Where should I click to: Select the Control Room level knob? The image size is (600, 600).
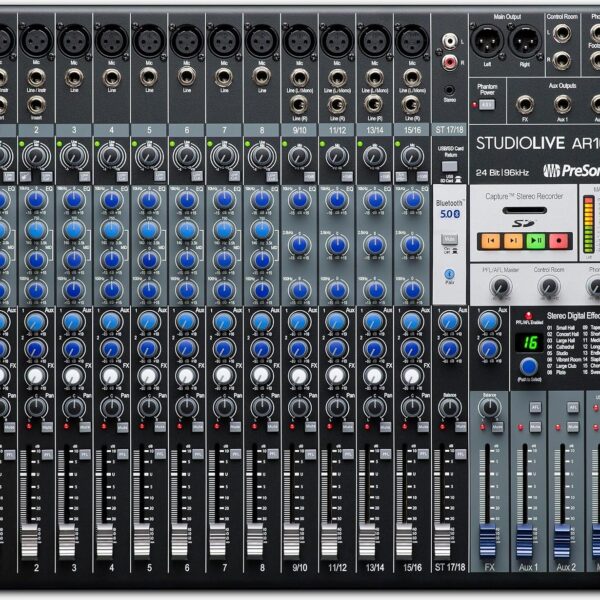point(549,286)
